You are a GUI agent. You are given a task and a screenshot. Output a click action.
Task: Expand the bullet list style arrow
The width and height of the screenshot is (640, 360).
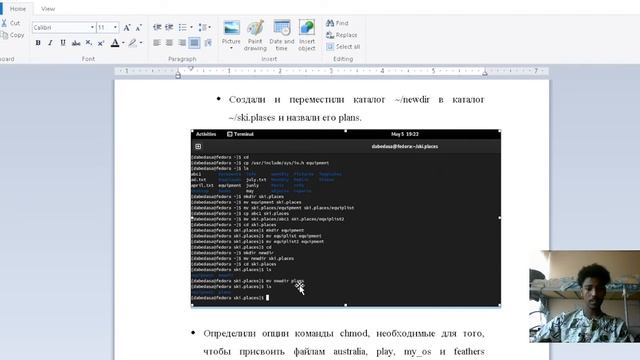tap(191, 27)
